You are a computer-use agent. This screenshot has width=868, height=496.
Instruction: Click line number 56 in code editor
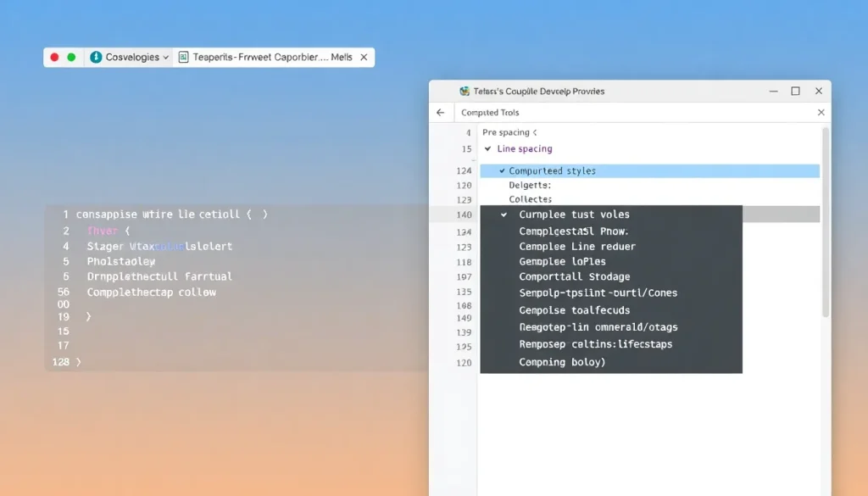tap(64, 292)
